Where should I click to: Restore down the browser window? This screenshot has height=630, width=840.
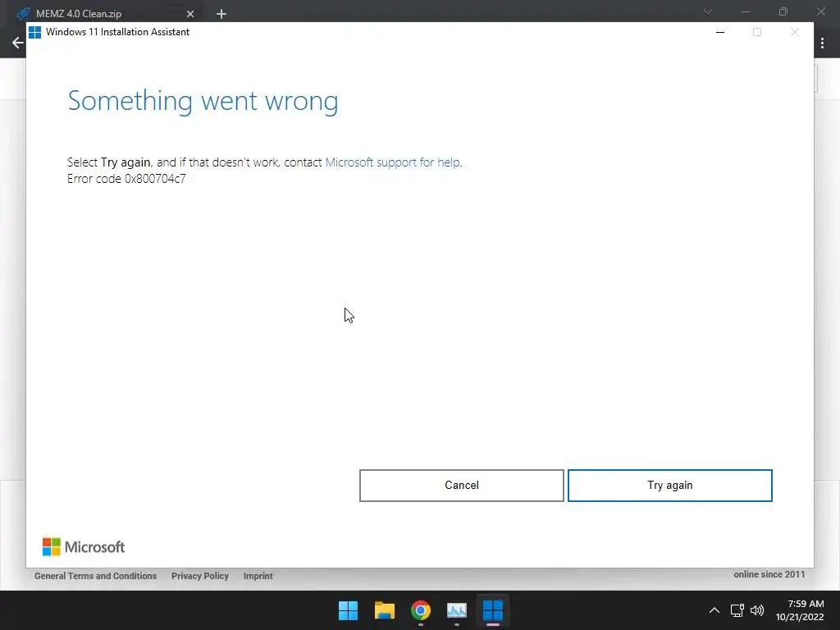pos(783,11)
